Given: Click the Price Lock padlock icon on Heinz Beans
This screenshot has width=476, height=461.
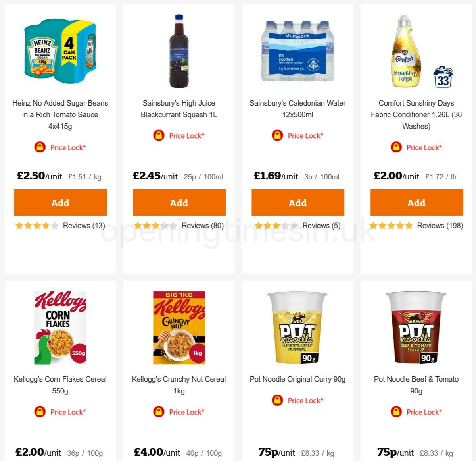Looking at the screenshot, I should click(x=39, y=147).
